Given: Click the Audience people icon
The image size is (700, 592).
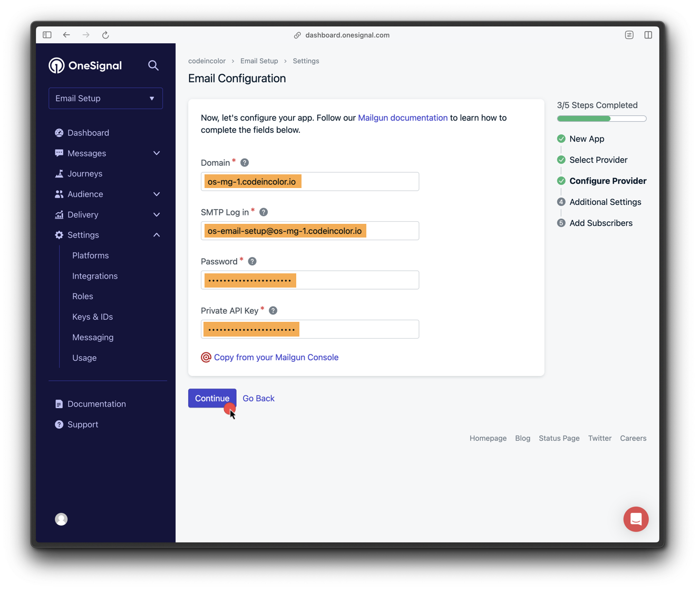Looking at the screenshot, I should pos(59,194).
